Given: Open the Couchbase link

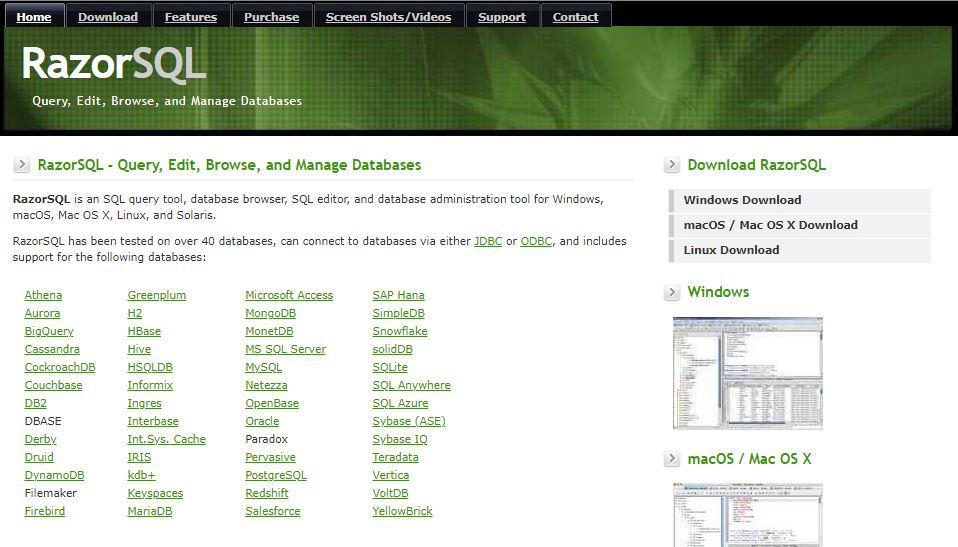Looking at the screenshot, I should pyautogui.click(x=53, y=385).
